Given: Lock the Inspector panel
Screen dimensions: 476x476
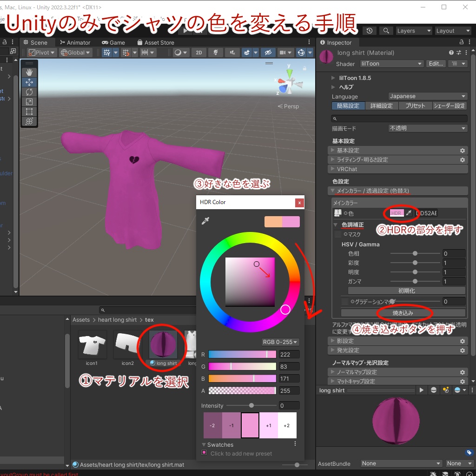Looking at the screenshot, I should (462, 42).
